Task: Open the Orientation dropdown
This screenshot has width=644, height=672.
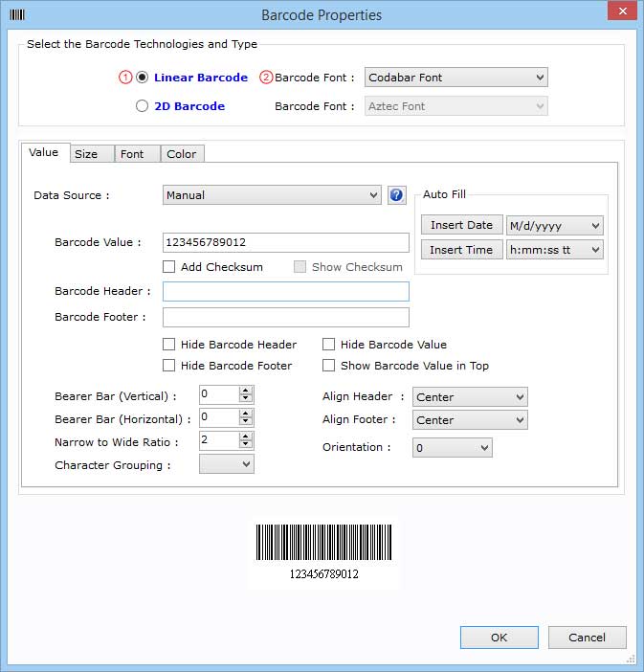Action: coord(452,448)
